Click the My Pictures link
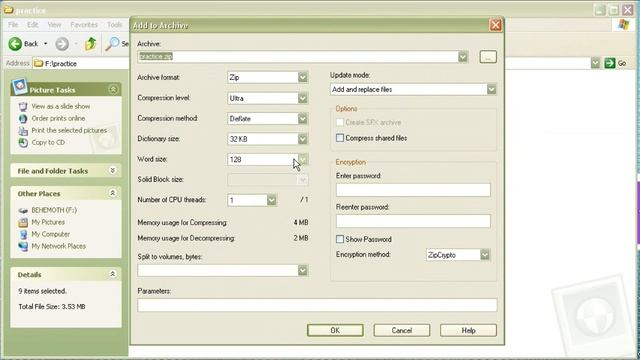The image size is (640, 360). (x=48, y=222)
